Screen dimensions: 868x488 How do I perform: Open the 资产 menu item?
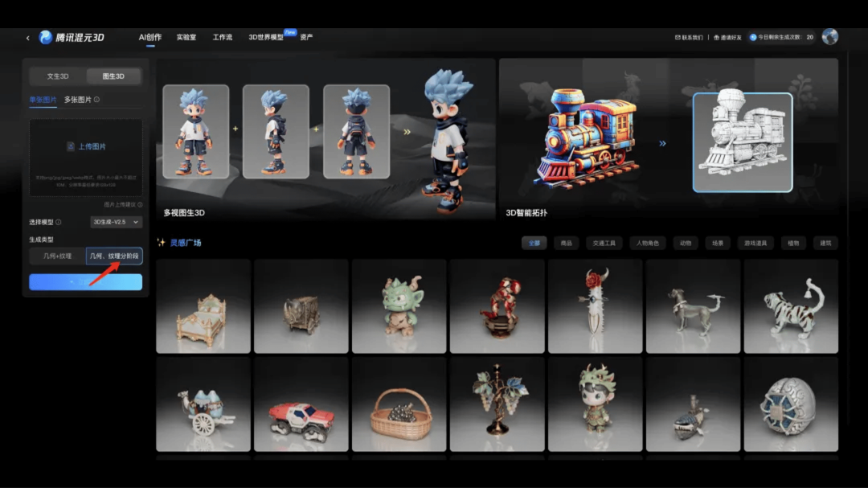coord(306,37)
